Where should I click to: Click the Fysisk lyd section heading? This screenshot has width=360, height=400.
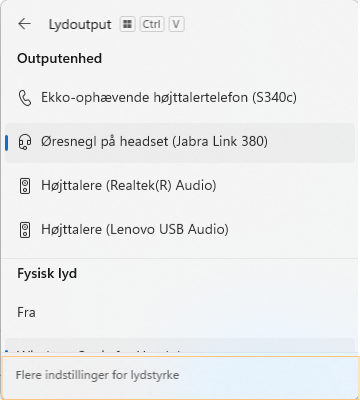point(47,274)
